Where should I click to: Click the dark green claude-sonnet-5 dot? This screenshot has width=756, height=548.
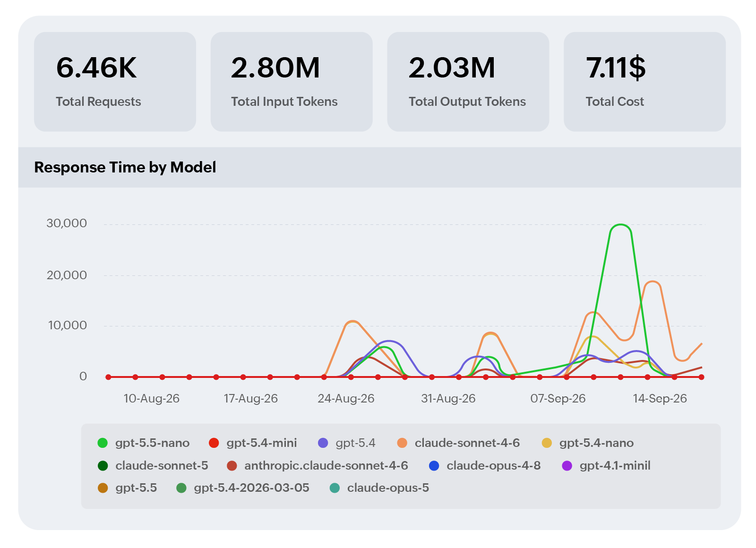pos(103,466)
